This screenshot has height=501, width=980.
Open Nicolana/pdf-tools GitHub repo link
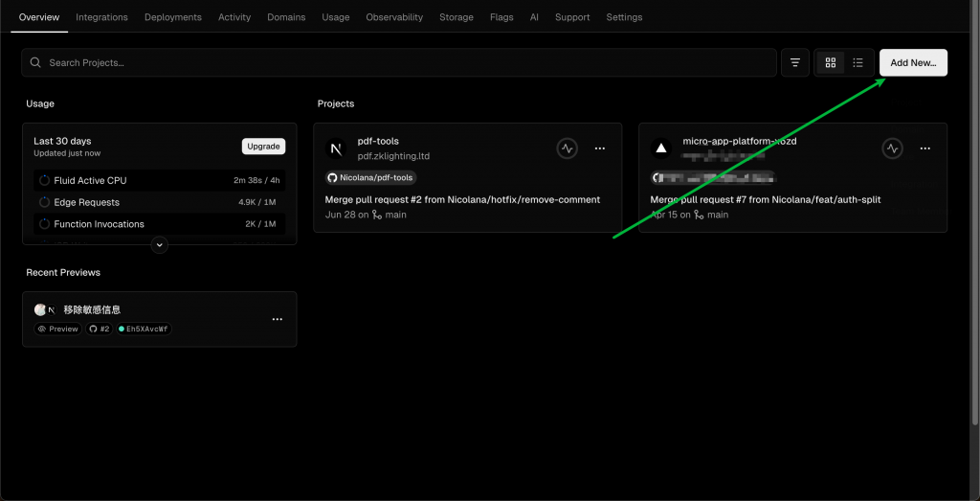click(x=371, y=177)
